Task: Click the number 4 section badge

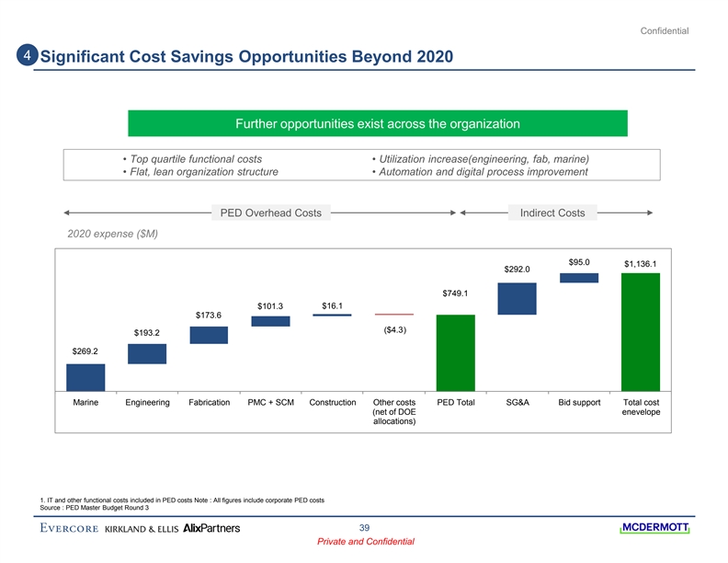Action: click(x=29, y=56)
